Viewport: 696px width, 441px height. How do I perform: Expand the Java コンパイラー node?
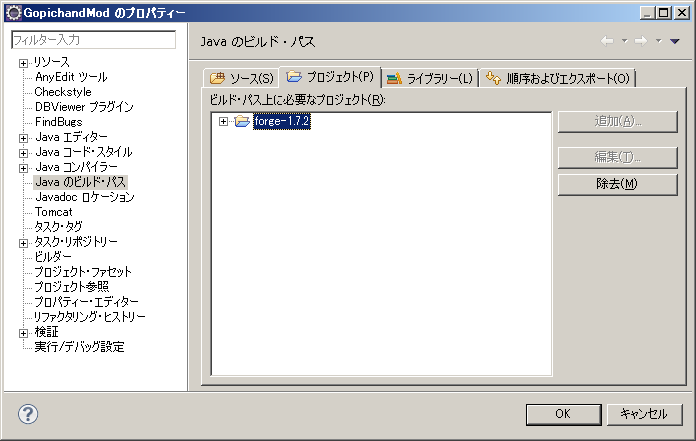[24, 169]
